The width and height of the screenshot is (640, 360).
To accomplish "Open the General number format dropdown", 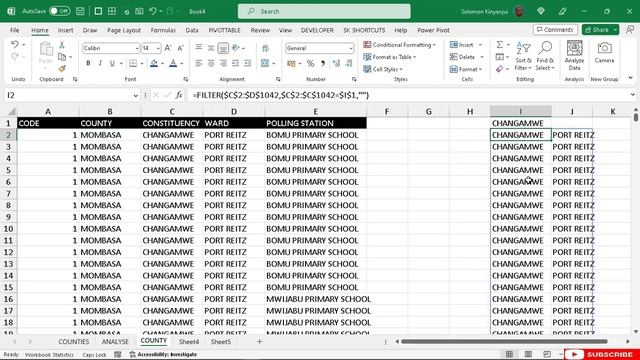I will (x=351, y=49).
